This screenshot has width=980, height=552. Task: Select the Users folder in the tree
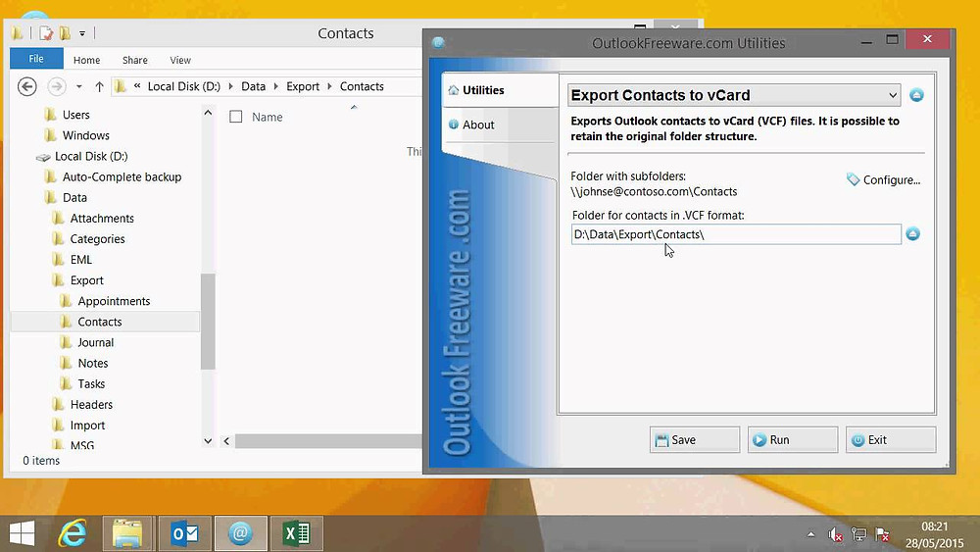75,115
